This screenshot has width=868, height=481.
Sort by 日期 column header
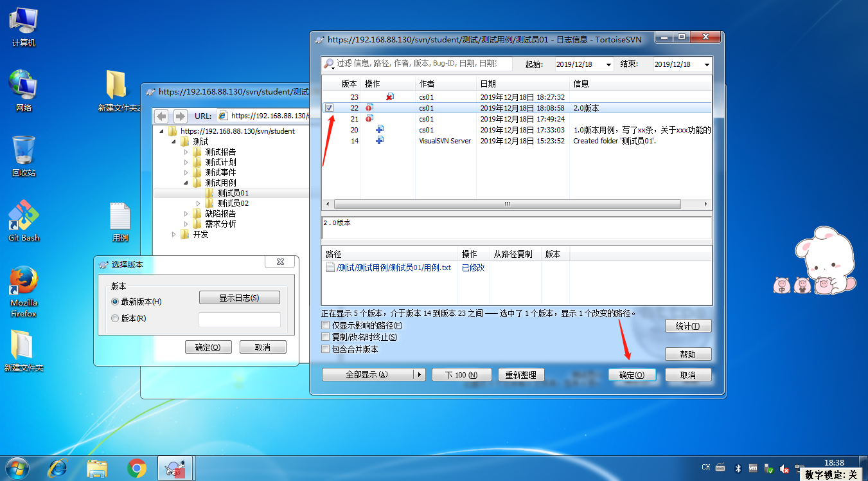pyautogui.click(x=522, y=84)
